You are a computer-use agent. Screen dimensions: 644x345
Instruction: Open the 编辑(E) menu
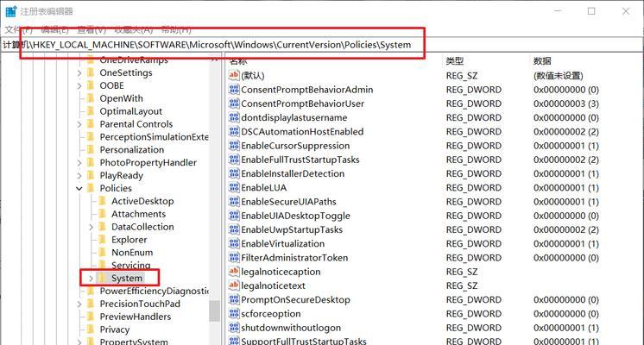pos(54,30)
